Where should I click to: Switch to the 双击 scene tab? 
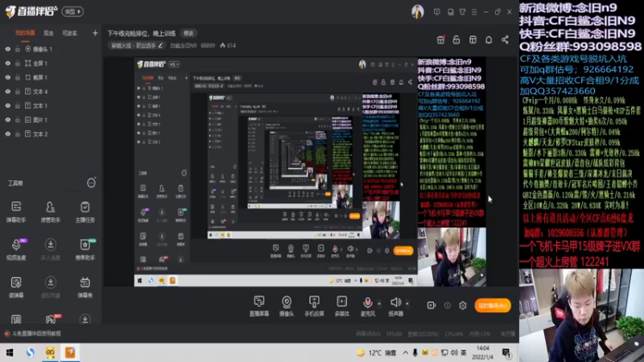(48, 33)
